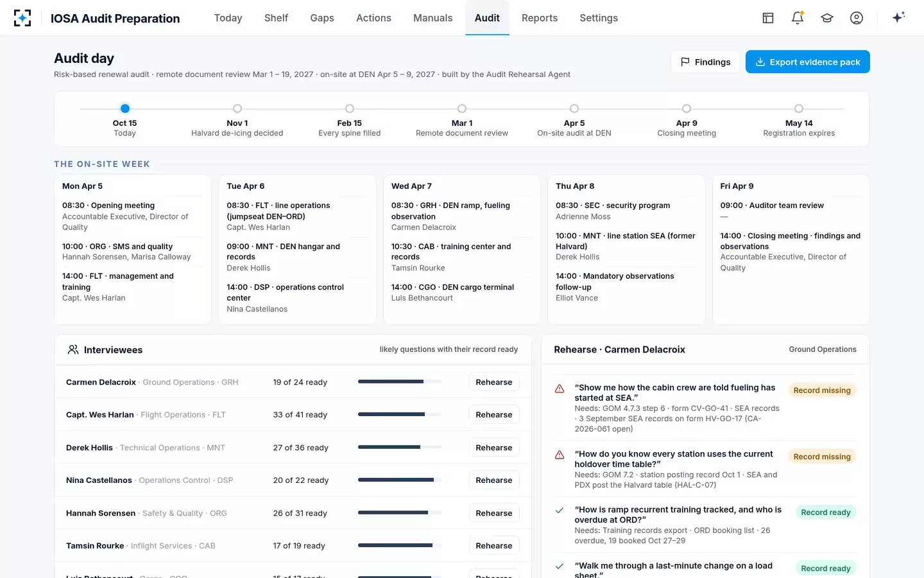Rehearse with Capt. Wes Harlan
Screen dimensions: 924x578
(x=494, y=415)
